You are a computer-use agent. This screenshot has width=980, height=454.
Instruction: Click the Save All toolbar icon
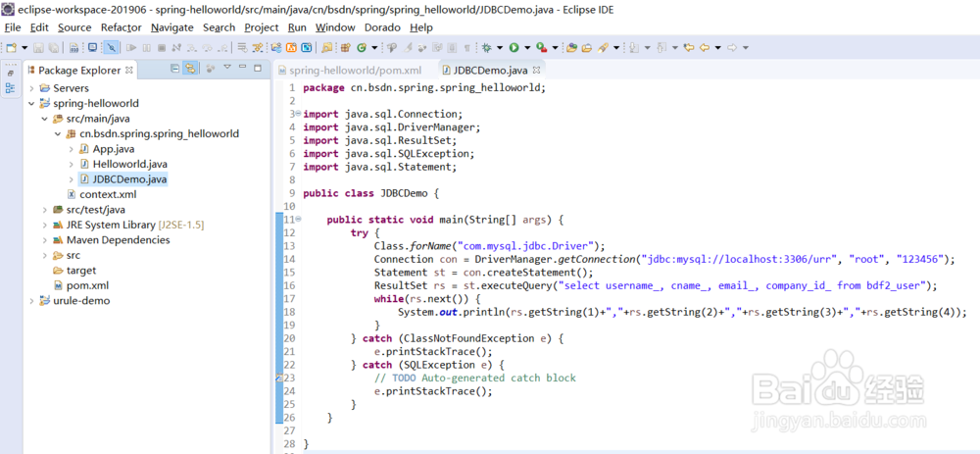pyautogui.click(x=54, y=47)
